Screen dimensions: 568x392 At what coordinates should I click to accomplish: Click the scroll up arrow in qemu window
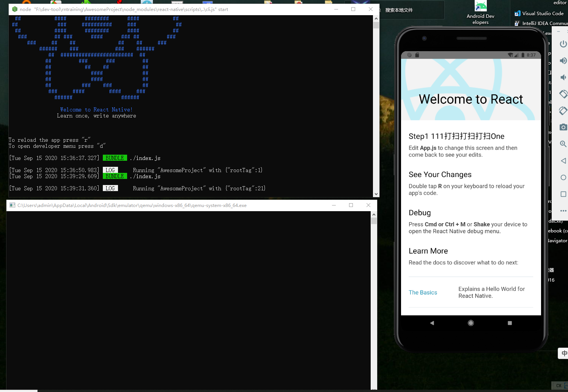374,215
